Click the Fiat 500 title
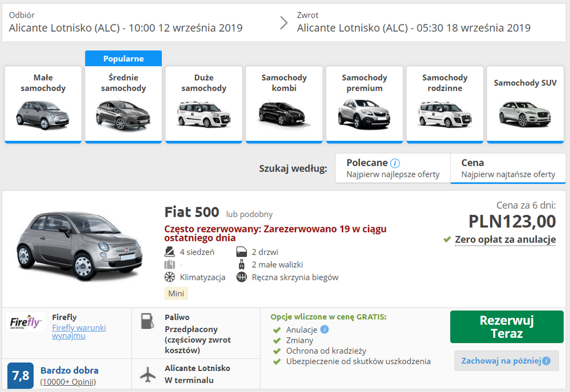Image resolution: width=570 pixels, height=392 pixels. [192, 212]
